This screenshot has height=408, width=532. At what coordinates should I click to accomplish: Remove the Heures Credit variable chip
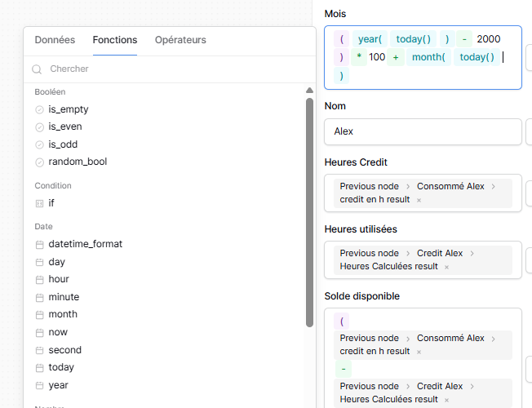coord(419,200)
